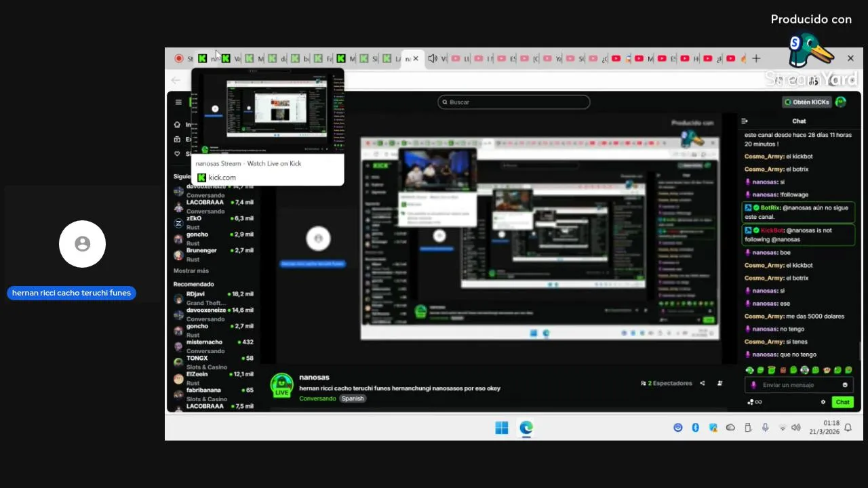This screenshot has width=868, height=488.
Task: Click the emote picker icon in message field
Action: (845, 385)
